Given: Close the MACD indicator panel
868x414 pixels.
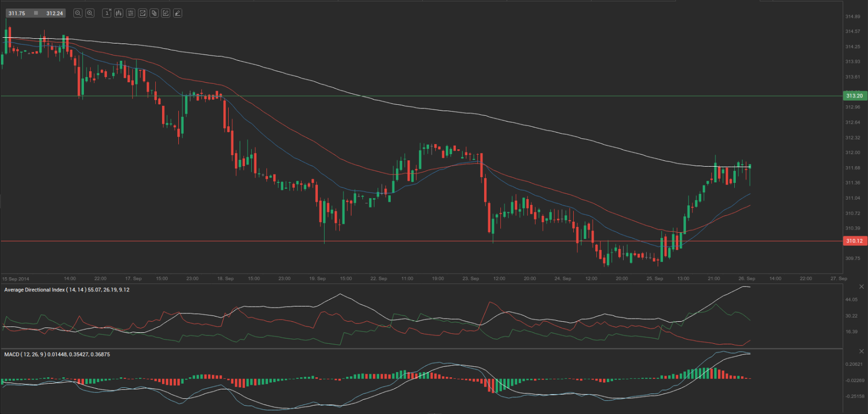Looking at the screenshot, I should point(861,351).
